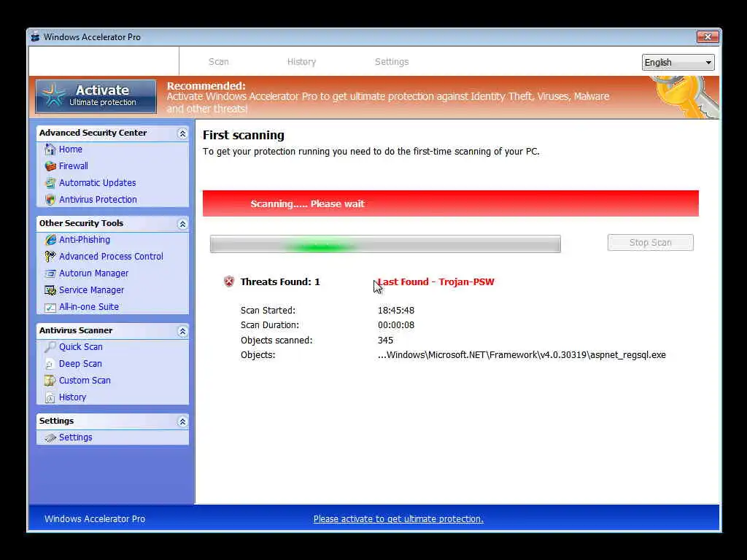Collapse the Settings sidebar section
The height and width of the screenshot is (560, 747).
pyautogui.click(x=182, y=421)
